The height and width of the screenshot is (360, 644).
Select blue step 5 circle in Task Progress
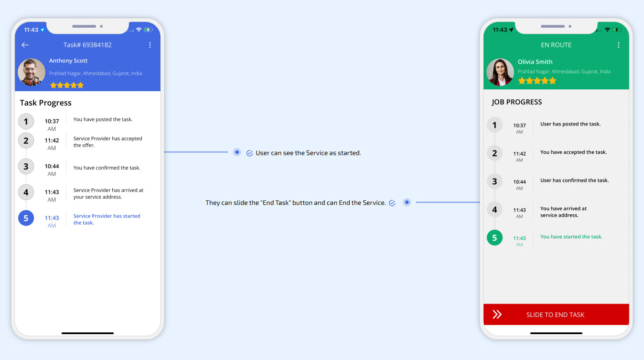click(x=26, y=218)
